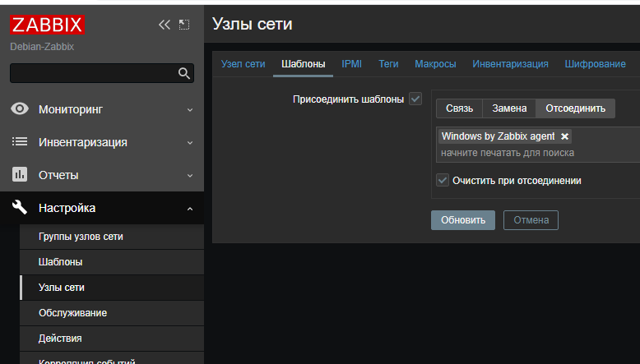Screen dimensions: 640x364
Task: Click the Reports chart icon
Action: (x=20, y=175)
